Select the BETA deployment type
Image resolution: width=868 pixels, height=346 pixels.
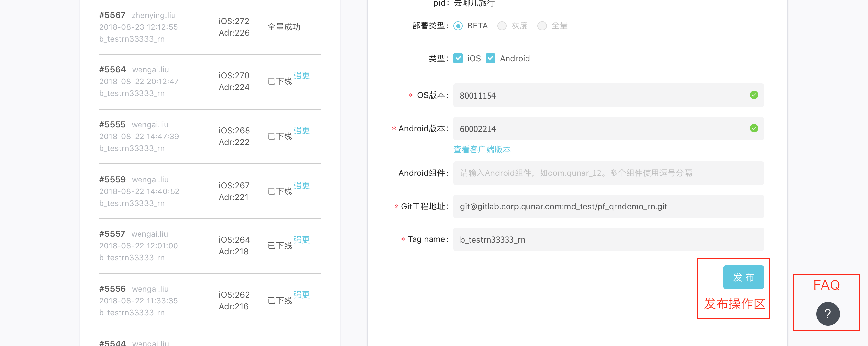458,26
